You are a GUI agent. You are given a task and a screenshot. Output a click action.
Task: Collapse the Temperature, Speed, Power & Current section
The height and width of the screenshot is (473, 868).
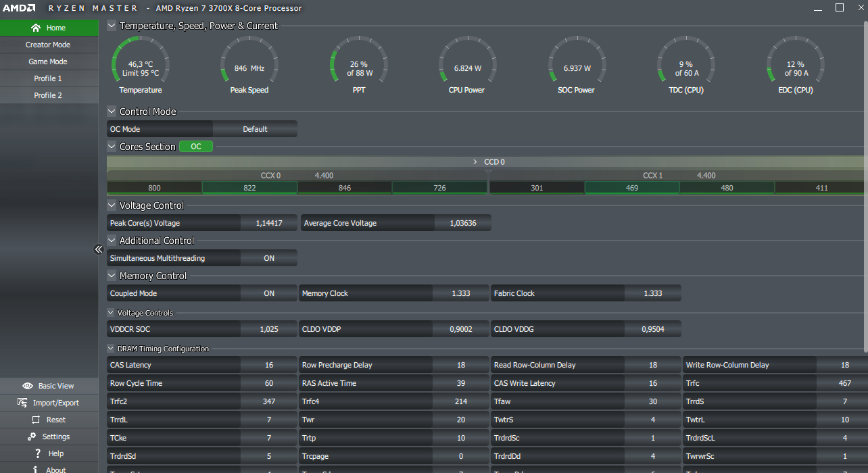coord(112,26)
